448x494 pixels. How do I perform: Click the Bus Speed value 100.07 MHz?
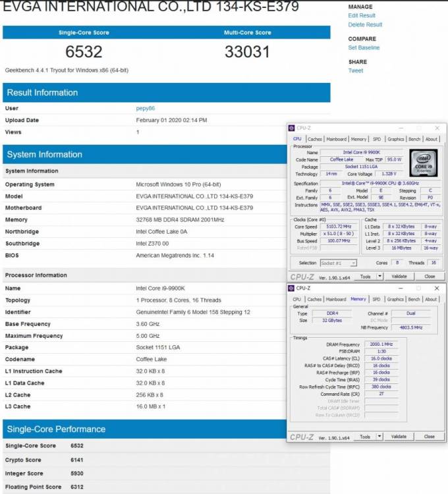pyautogui.click(x=339, y=240)
